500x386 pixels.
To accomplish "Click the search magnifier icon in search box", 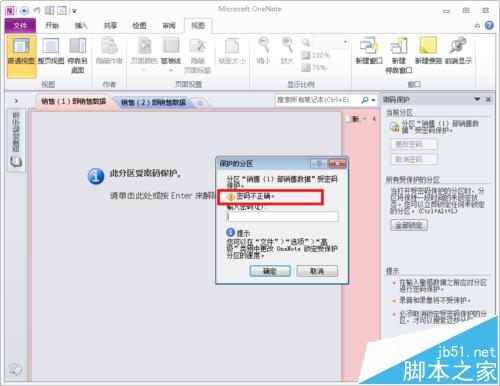I will [365, 100].
